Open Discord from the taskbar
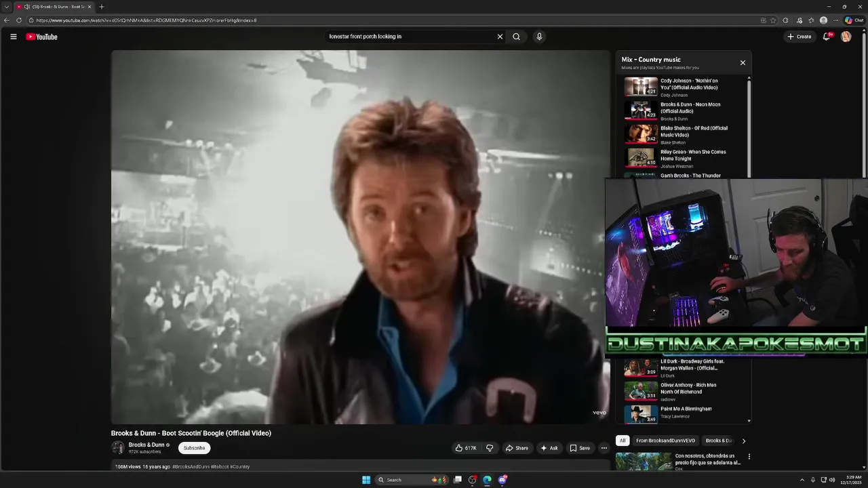 pos(502,480)
